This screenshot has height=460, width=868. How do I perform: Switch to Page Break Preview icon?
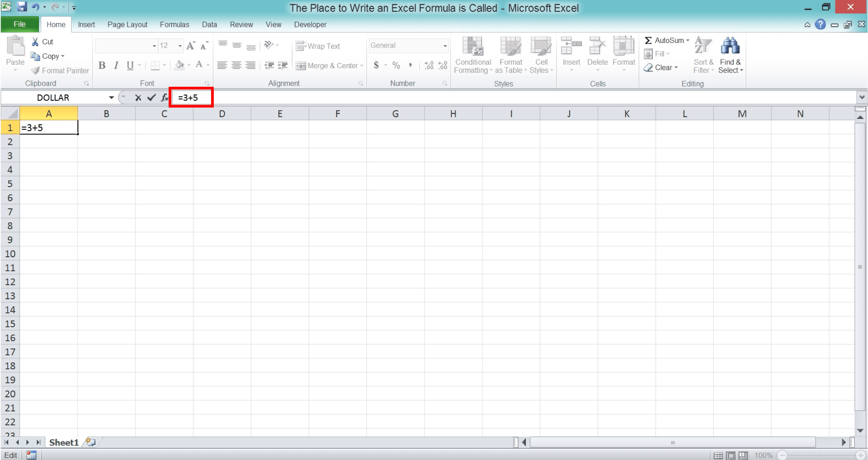[x=744, y=455]
